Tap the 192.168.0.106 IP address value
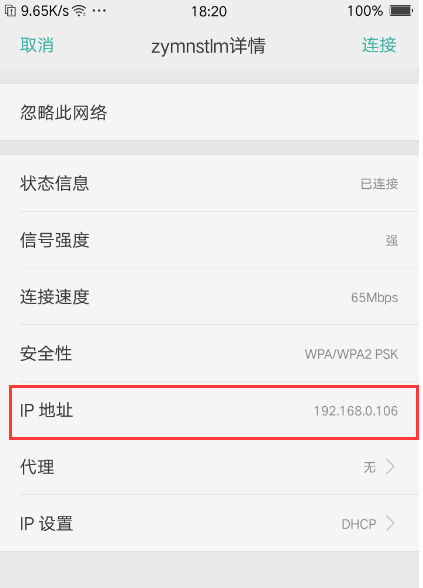Screen dimensions: 423x588 tap(356, 411)
